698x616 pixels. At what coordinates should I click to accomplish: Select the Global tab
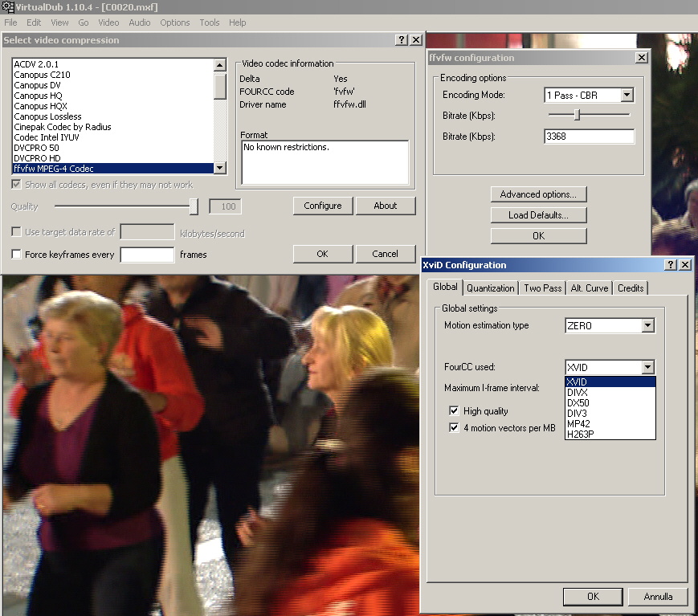pyautogui.click(x=445, y=287)
